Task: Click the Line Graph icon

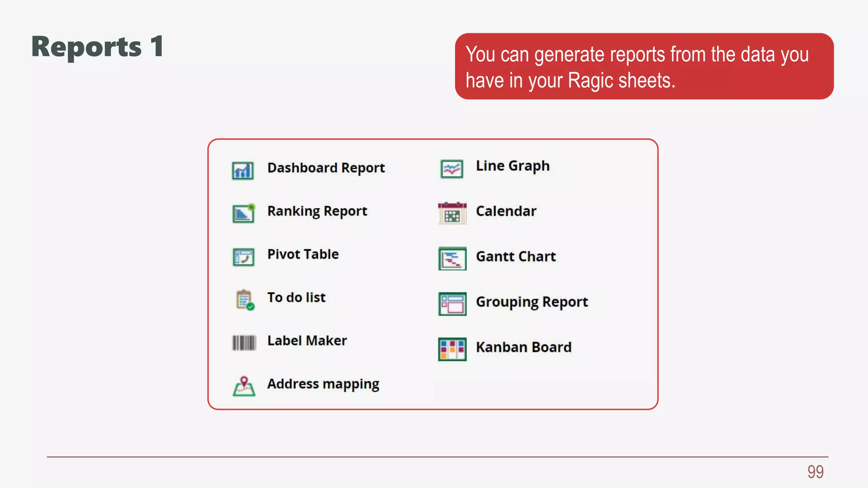Action: [452, 169]
